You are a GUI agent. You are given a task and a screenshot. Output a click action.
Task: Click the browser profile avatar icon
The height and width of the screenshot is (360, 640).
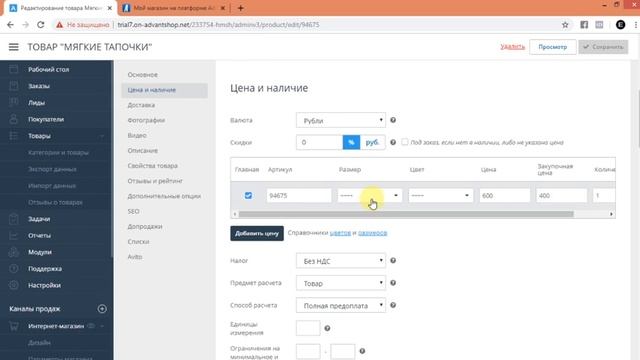620,25
